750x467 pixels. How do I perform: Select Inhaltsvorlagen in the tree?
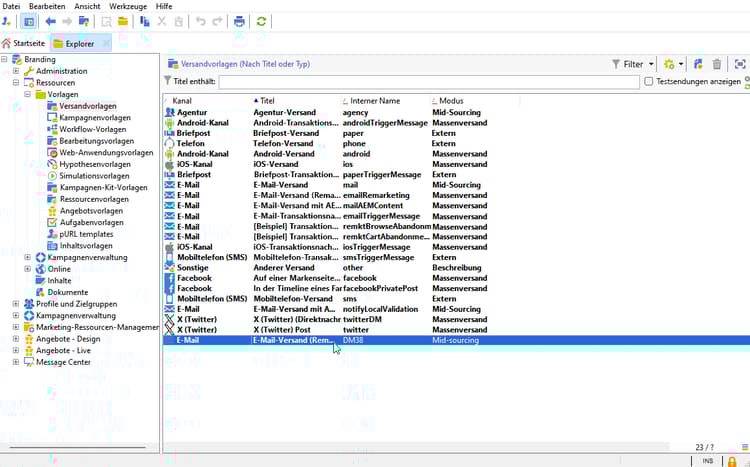tap(86, 246)
